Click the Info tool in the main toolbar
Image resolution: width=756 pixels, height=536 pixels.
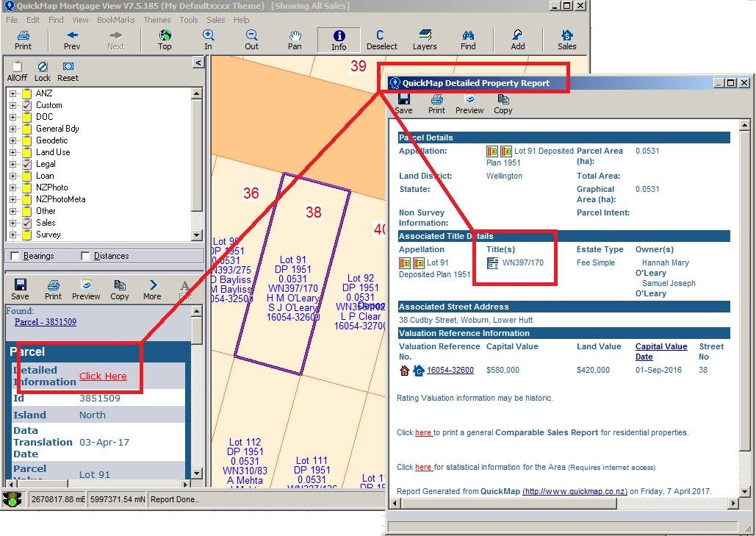(x=338, y=40)
